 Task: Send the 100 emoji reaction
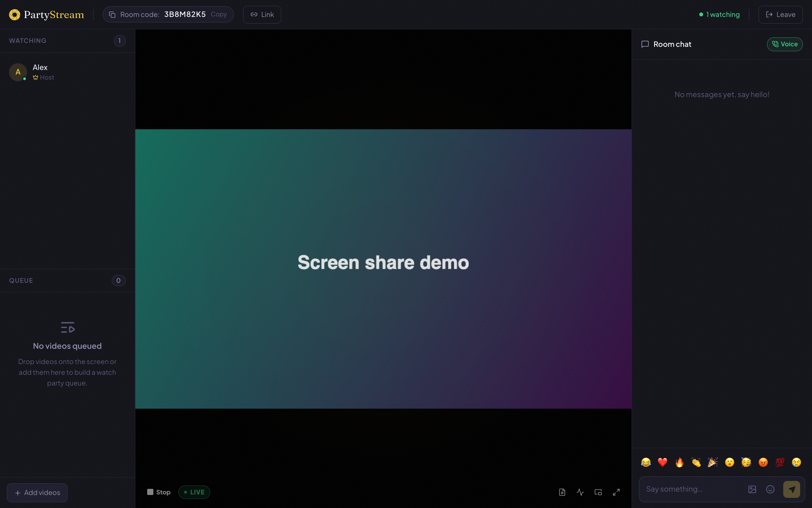(x=780, y=462)
